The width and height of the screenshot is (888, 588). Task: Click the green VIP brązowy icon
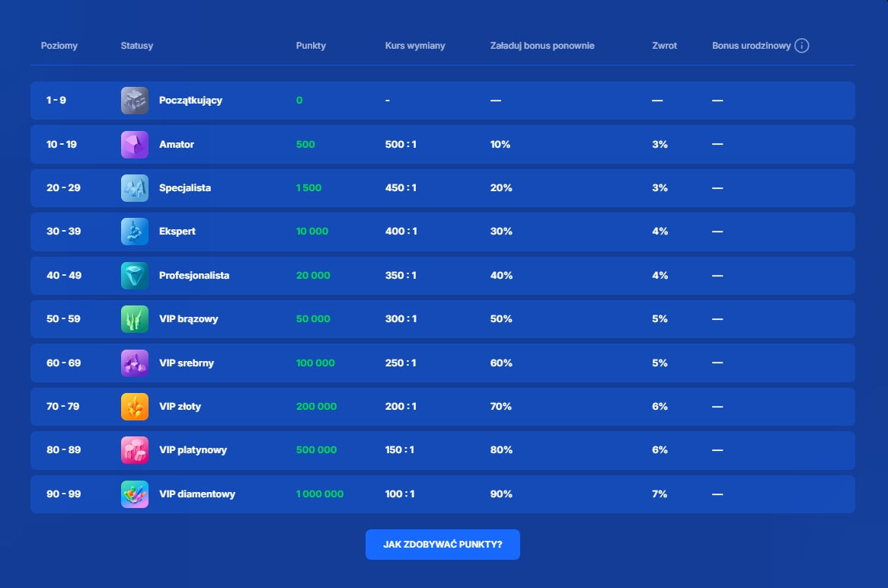(x=134, y=319)
